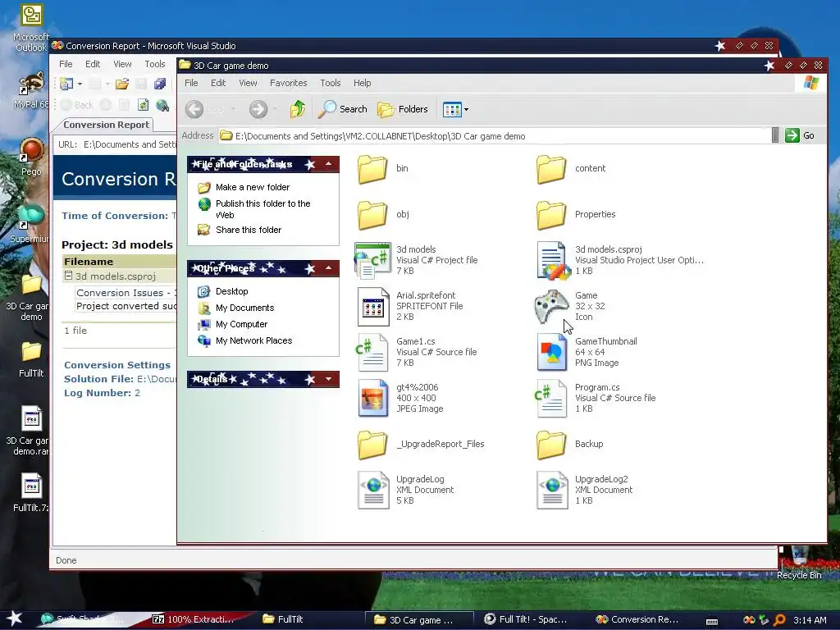Image resolution: width=840 pixels, height=630 pixels.
Task: Click the Explorer Forward button
Action: click(x=258, y=109)
